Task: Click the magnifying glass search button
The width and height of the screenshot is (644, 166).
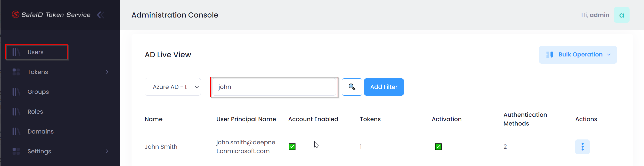Action: (352, 87)
